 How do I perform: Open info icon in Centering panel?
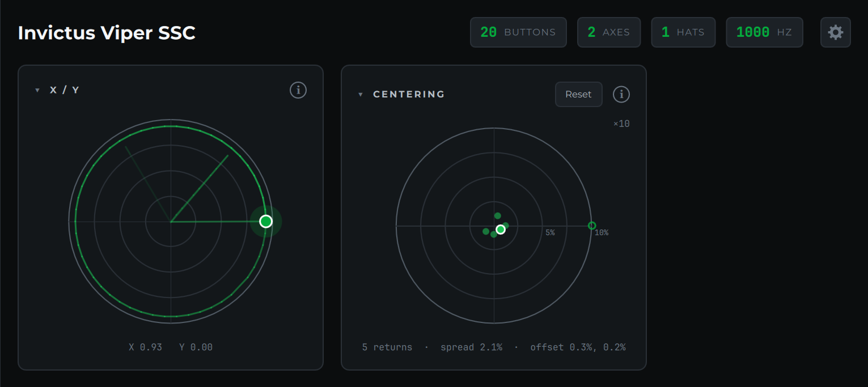[621, 94]
